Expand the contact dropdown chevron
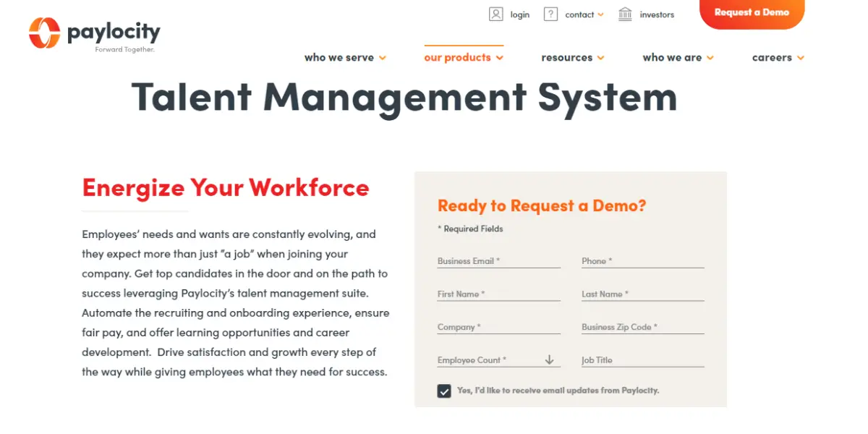 point(600,14)
